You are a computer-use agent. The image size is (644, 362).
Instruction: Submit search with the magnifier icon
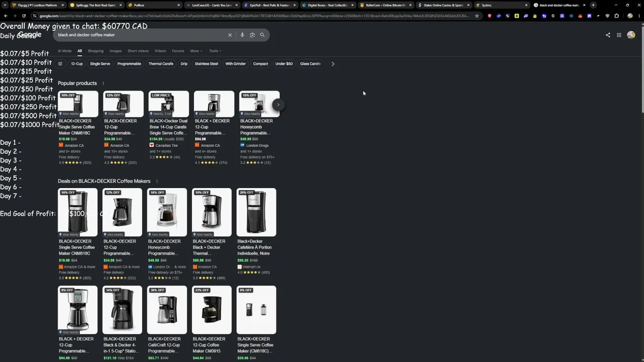[x=262, y=35]
